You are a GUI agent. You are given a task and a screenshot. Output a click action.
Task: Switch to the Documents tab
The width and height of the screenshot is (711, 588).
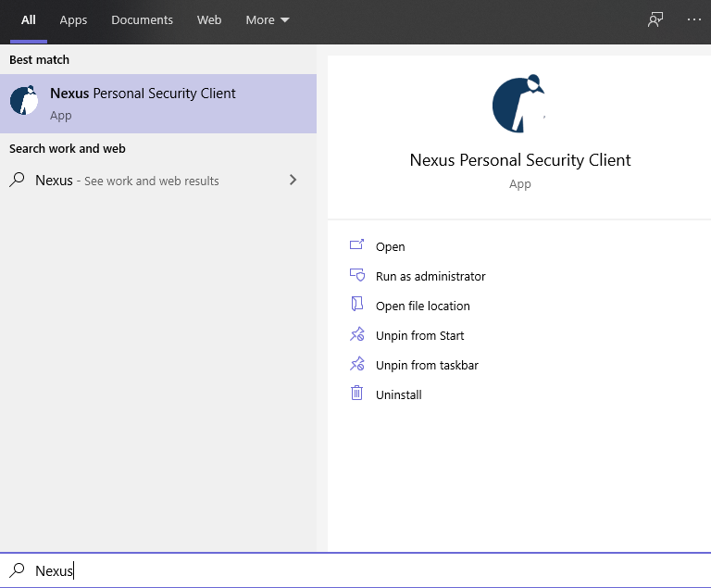click(x=142, y=20)
